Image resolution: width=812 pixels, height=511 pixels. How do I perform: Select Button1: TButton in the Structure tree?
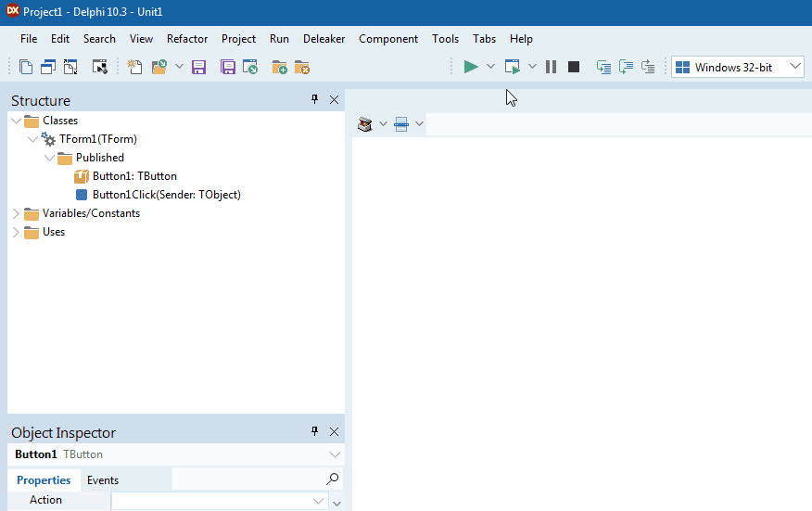[x=134, y=176]
